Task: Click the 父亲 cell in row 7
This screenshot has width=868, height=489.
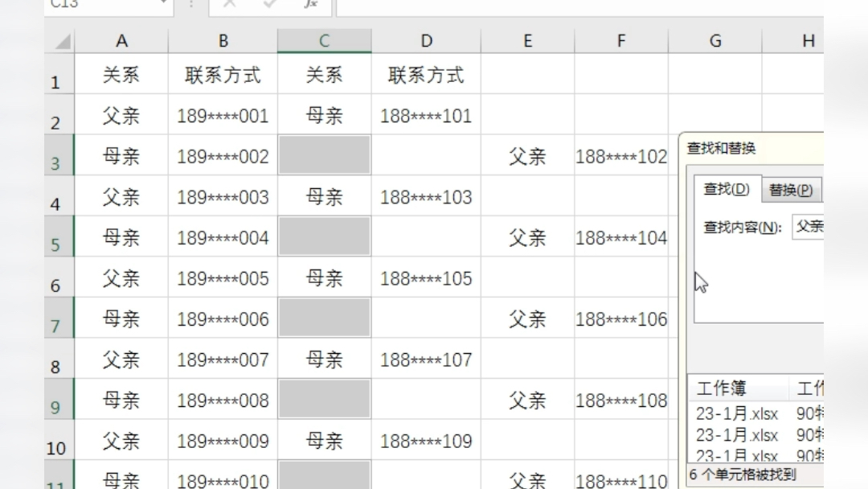Action: (527, 319)
